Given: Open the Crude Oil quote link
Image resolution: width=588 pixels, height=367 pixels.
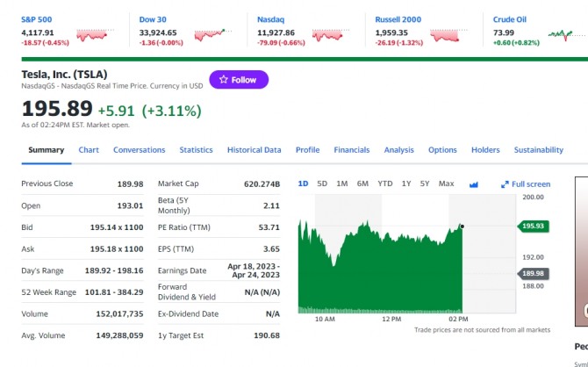Looking at the screenshot, I should point(510,19).
